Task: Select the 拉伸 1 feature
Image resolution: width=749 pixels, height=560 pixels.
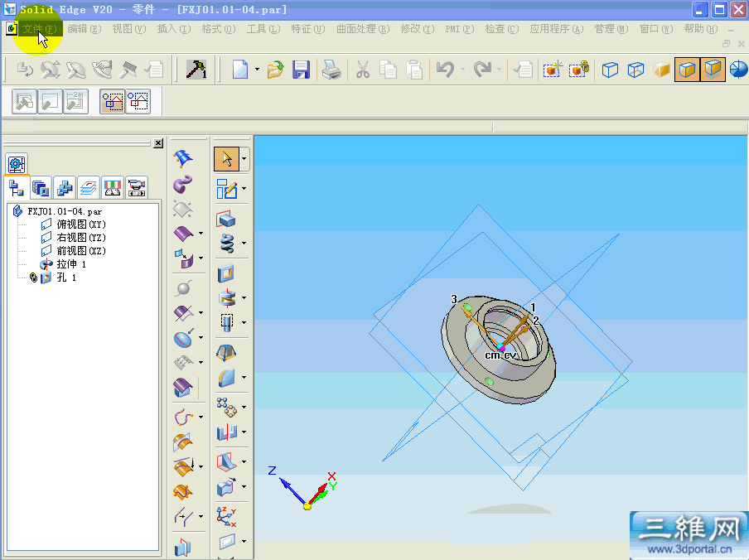Action: click(71, 264)
